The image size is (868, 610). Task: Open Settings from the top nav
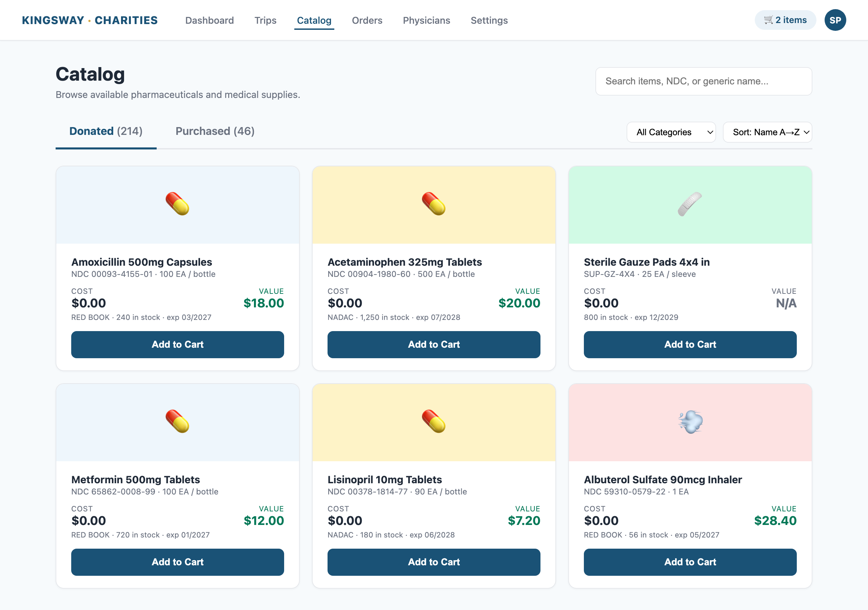point(489,20)
